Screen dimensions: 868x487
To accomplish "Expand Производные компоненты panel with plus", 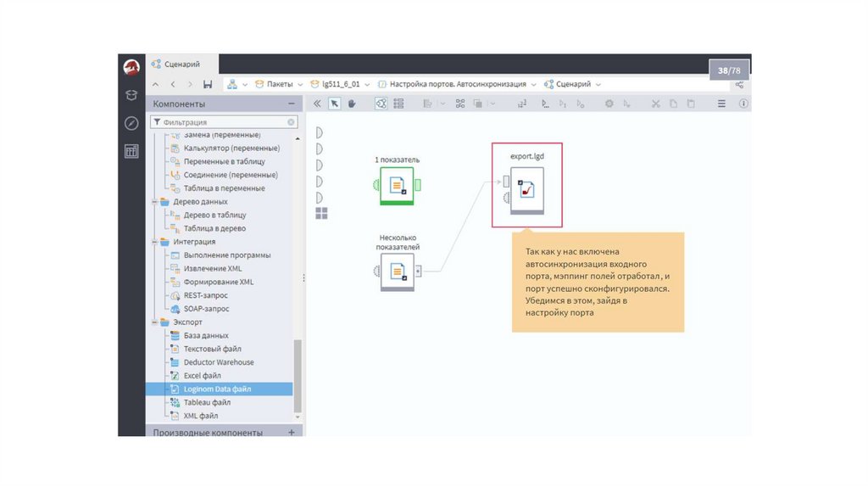I will (292, 433).
